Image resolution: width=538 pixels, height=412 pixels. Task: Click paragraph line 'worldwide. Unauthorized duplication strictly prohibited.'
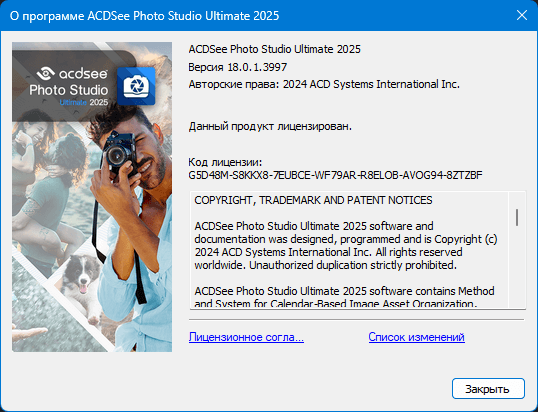click(x=326, y=265)
